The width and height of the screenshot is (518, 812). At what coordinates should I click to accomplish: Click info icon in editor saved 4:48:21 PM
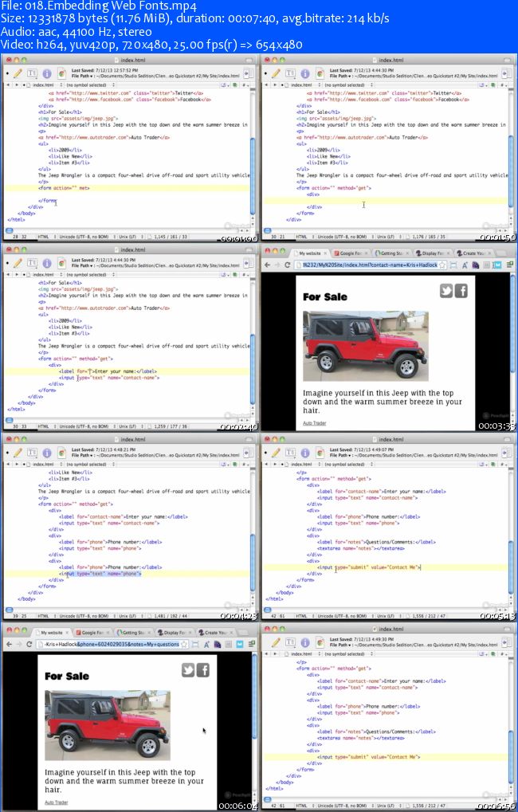tap(47, 453)
